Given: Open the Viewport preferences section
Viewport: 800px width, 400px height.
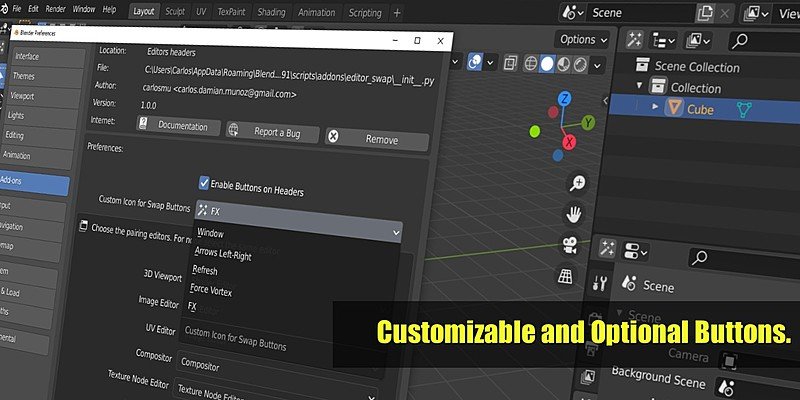Looking at the screenshot, I should (44, 97).
